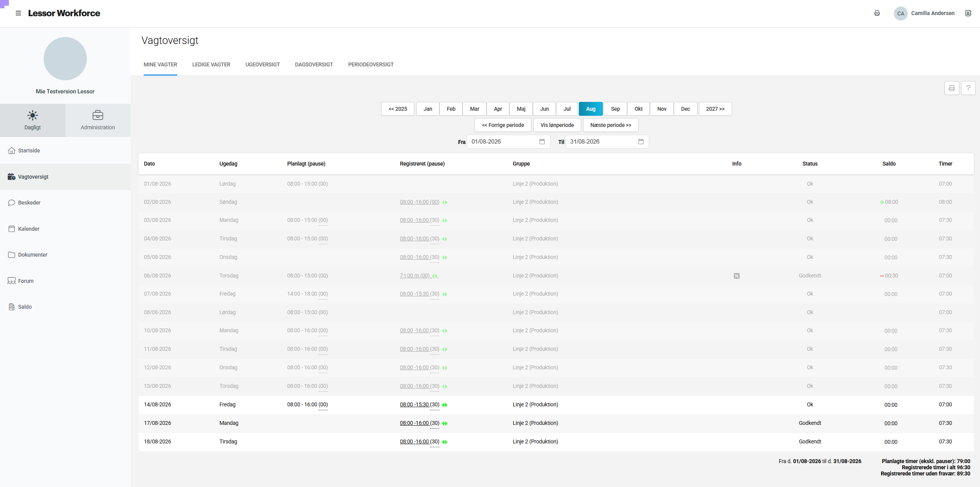This screenshot has width=980, height=487.
Task: Click the Dec month button
Action: point(685,109)
